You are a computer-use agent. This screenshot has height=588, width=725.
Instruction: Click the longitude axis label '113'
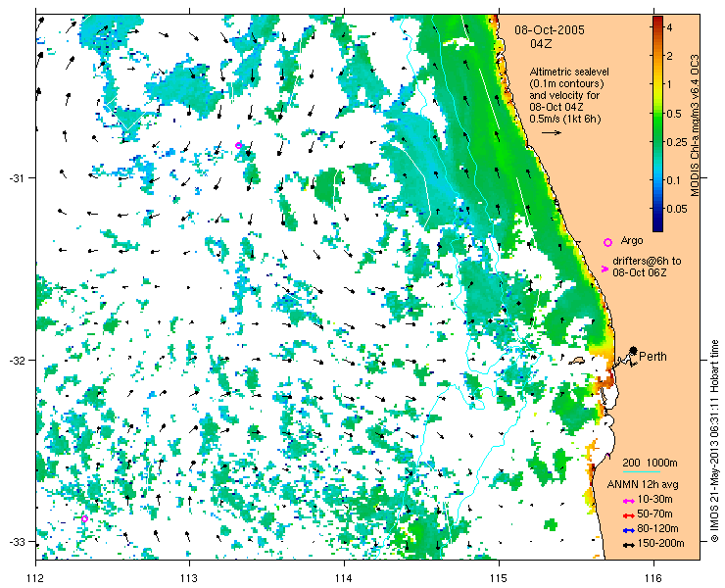pos(189,578)
